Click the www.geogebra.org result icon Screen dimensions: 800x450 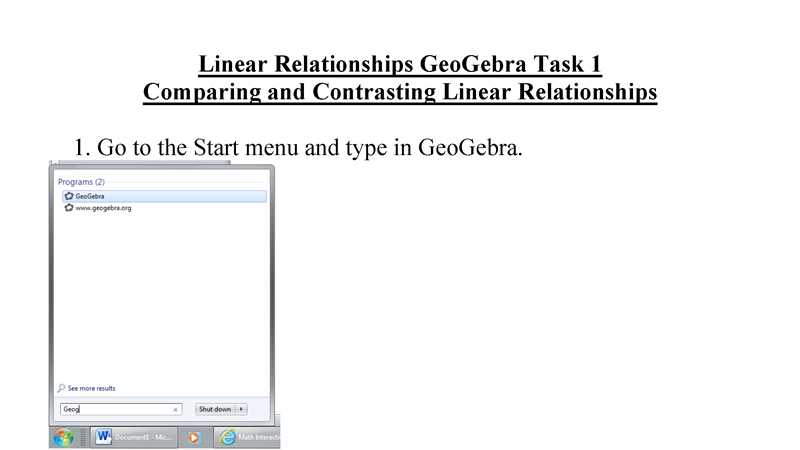tap(69, 208)
